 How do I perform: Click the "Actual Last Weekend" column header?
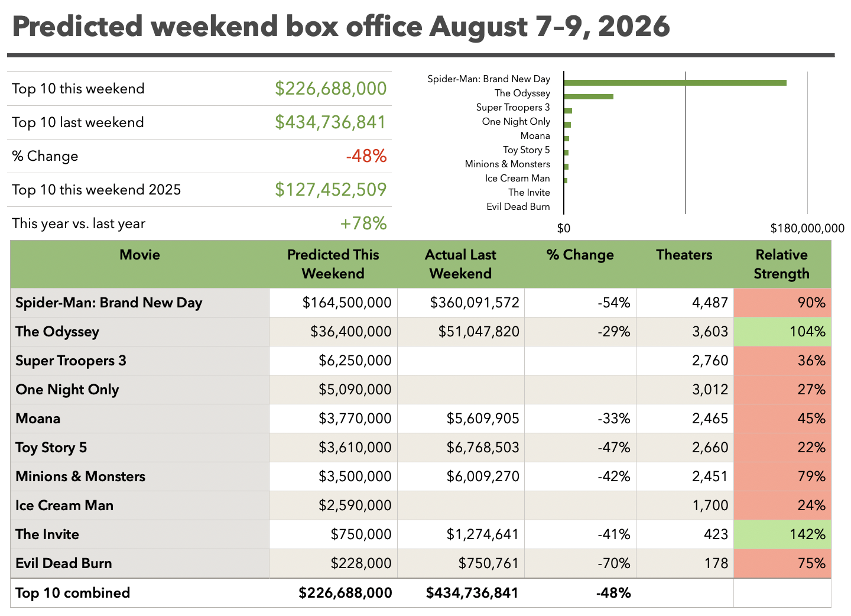coord(461,264)
